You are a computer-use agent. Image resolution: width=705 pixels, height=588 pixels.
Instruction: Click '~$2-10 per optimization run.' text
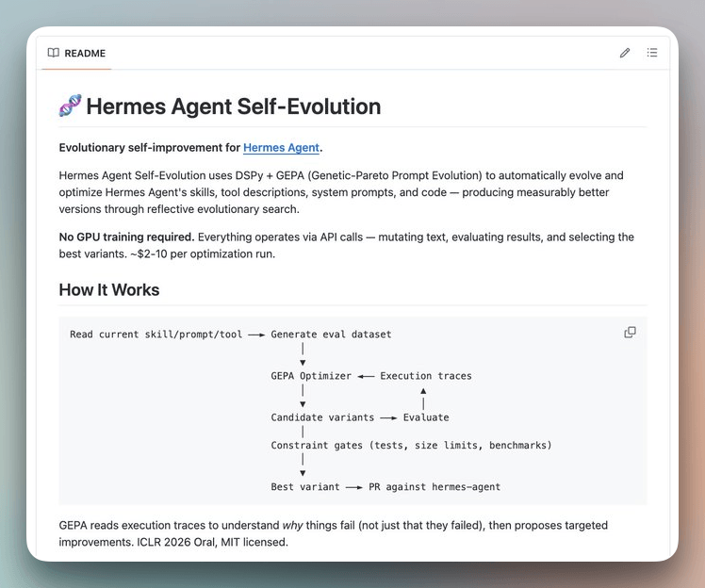pyautogui.click(x=203, y=254)
